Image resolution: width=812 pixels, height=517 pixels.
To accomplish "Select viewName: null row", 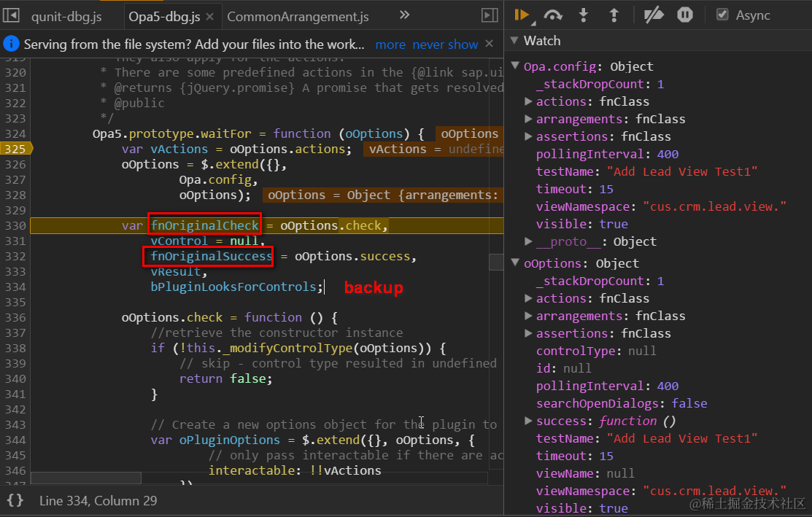I will click(x=585, y=473).
